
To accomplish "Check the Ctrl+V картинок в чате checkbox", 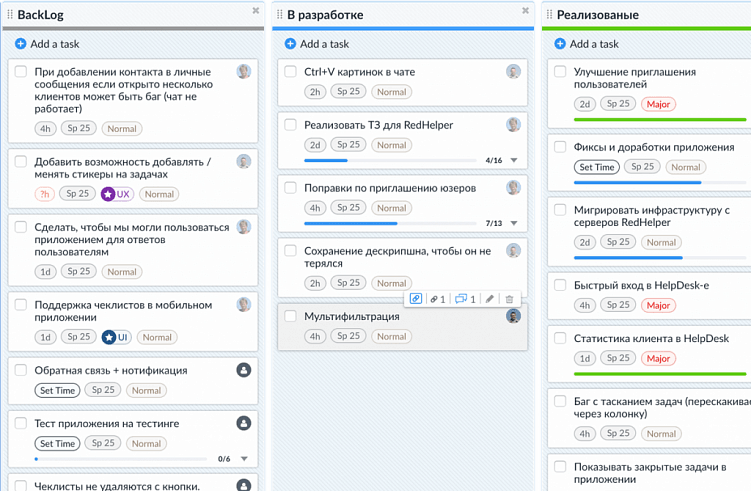I will click(290, 72).
